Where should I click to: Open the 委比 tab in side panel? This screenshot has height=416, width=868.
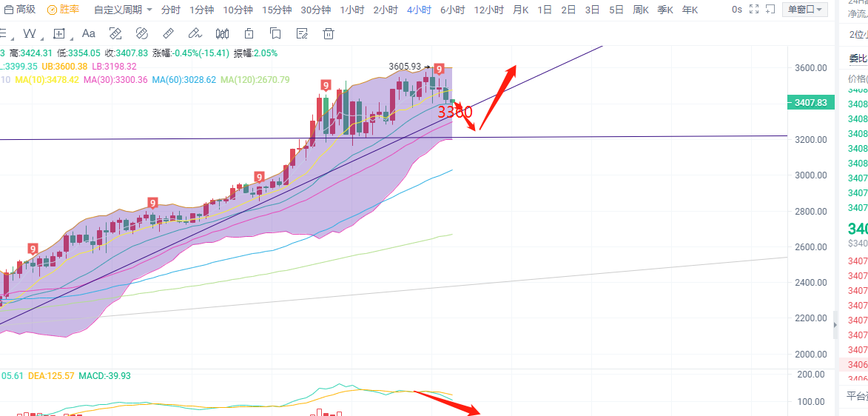coord(858,58)
